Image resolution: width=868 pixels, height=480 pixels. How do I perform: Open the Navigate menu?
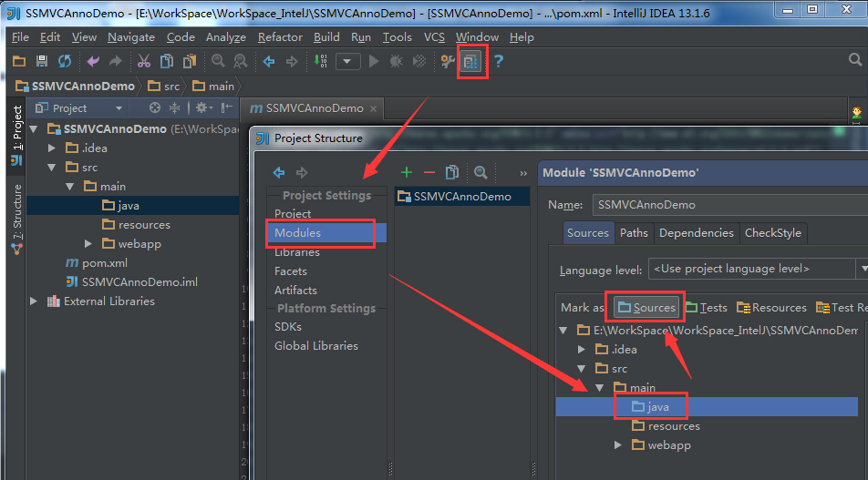[131, 37]
